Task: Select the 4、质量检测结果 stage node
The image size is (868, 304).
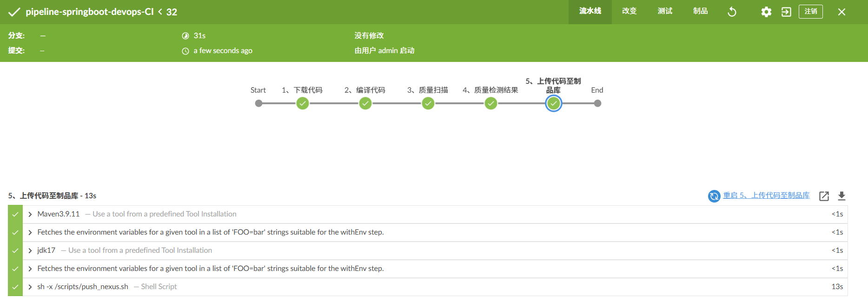Action: tap(491, 103)
